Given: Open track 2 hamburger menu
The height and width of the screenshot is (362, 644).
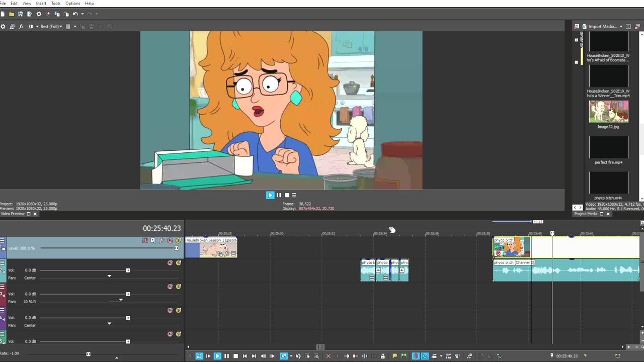Looking at the screenshot, I should coord(3,263).
